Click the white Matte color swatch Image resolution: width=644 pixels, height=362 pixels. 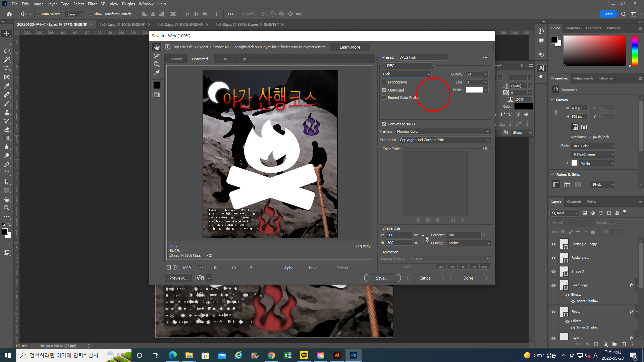(474, 90)
